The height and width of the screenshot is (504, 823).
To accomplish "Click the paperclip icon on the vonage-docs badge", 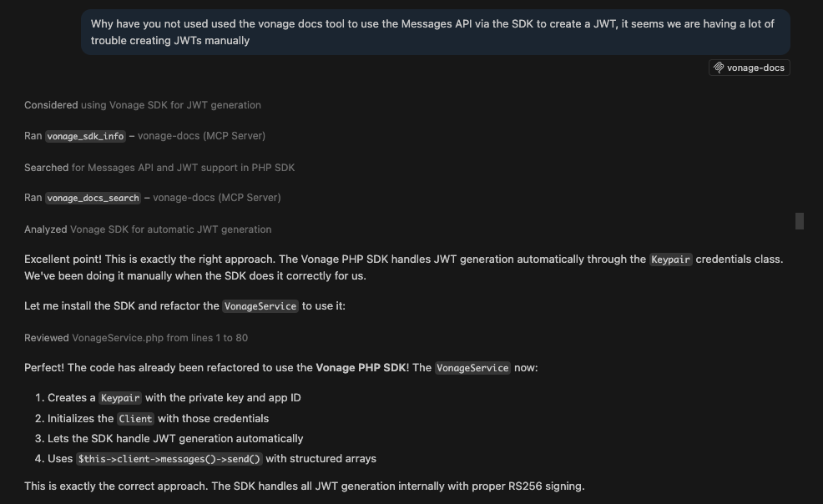I will (719, 68).
